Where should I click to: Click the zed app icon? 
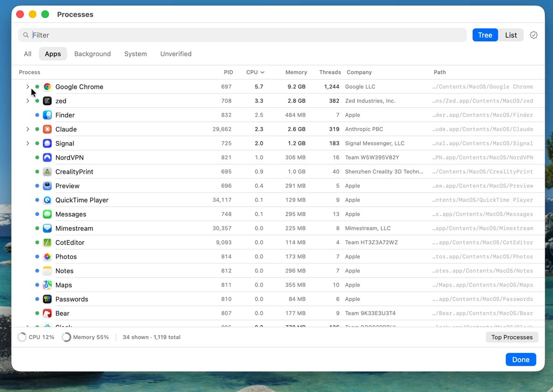pyautogui.click(x=47, y=101)
